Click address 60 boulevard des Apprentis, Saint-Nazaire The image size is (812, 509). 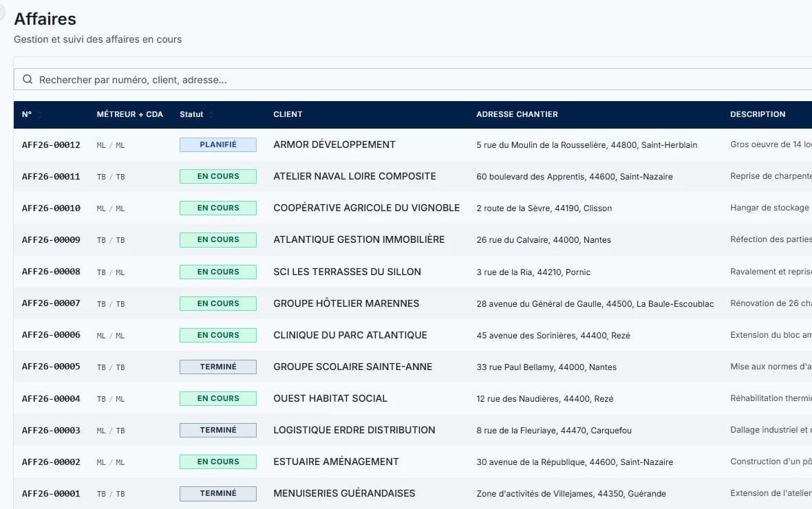tap(575, 177)
